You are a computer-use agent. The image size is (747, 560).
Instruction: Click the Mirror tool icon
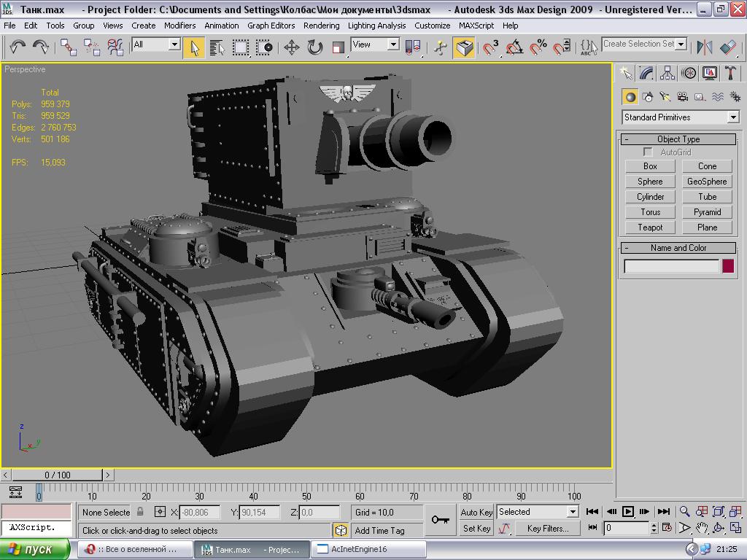tap(705, 47)
